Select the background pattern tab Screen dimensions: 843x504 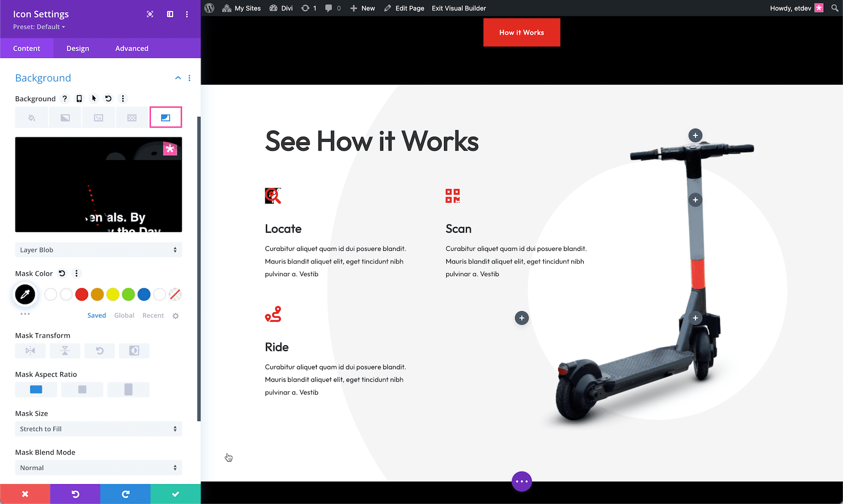point(132,117)
